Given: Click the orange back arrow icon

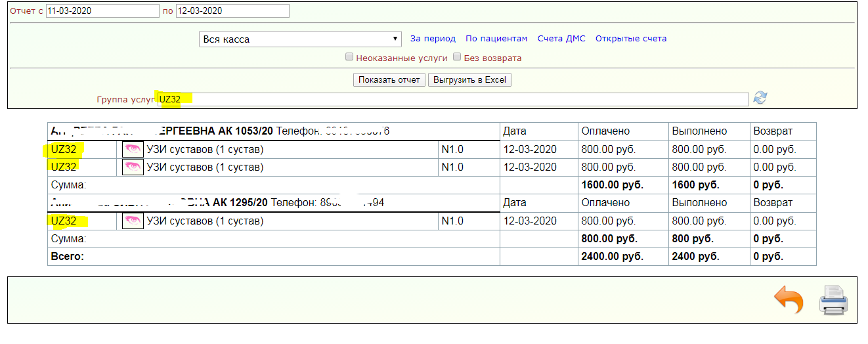Looking at the screenshot, I should [x=789, y=301].
